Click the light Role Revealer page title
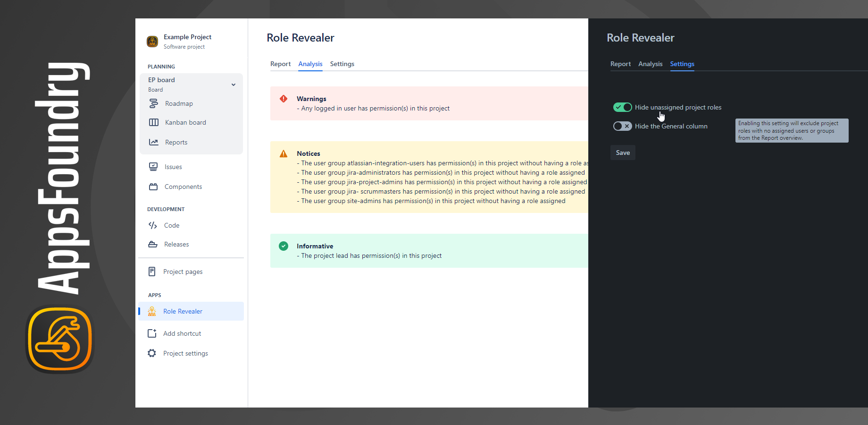Image resolution: width=868 pixels, height=425 pixels. pyautogui.click(x=300, y=38)
